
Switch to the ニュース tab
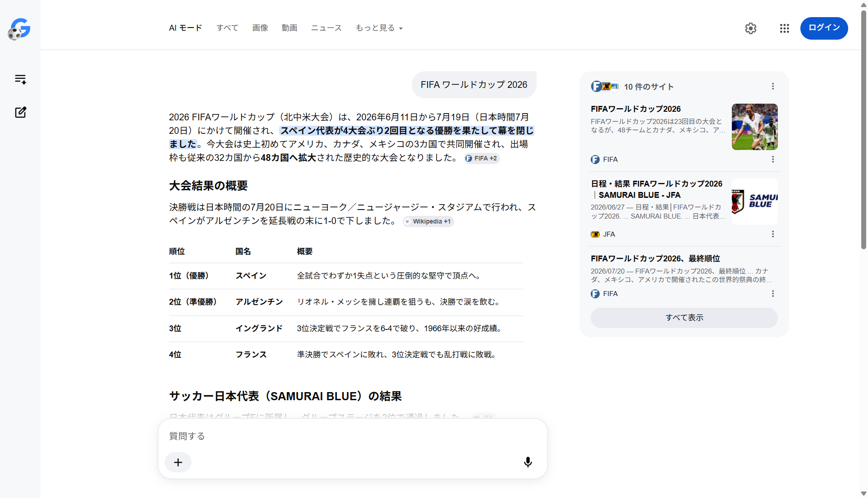click(x=326, y=28)
